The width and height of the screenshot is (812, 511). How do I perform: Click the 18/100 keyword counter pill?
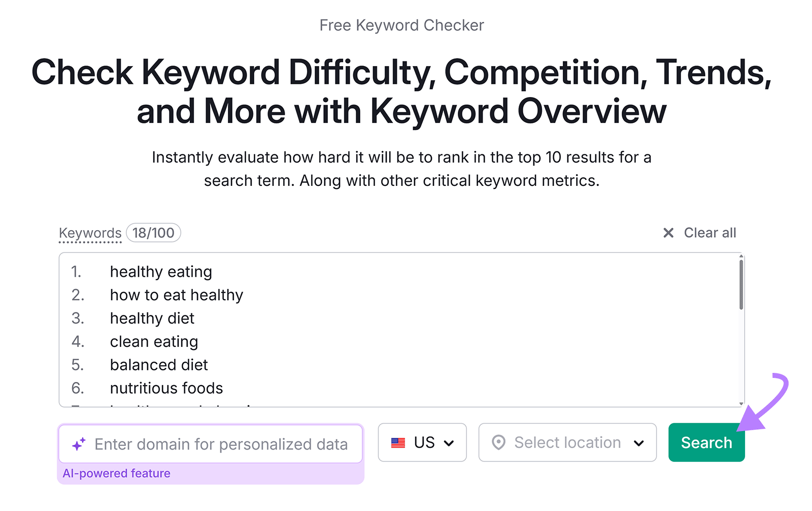(153, 233)
